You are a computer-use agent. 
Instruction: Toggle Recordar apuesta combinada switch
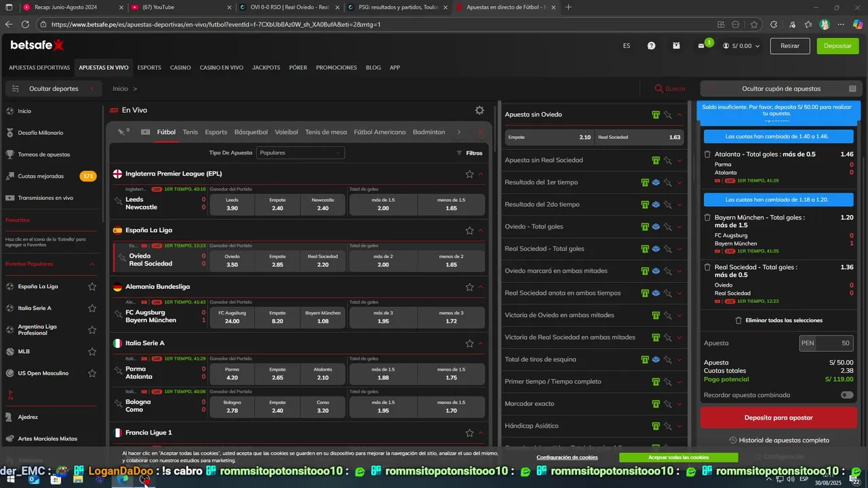[x=847, y=395]
